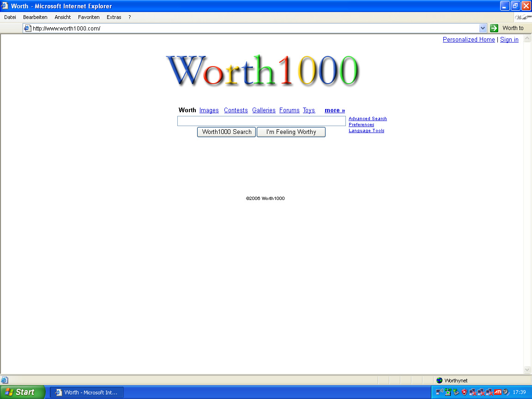This screenshot has width=532, height=399.
Task: Click the speaker volume tray icon
Action: tap(506, 392)
